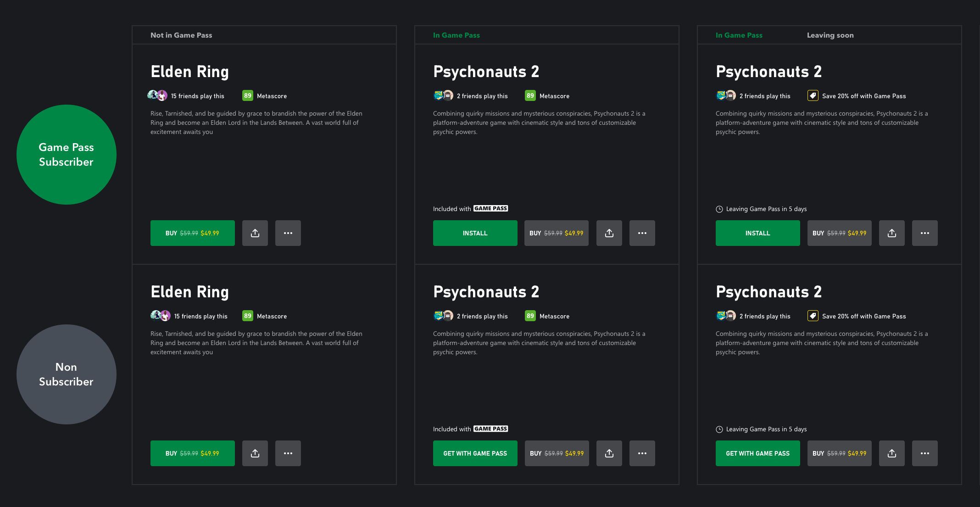
Task: Click Get With Game Pass in bottom-middle card
Action: click(x=475, y=453)
